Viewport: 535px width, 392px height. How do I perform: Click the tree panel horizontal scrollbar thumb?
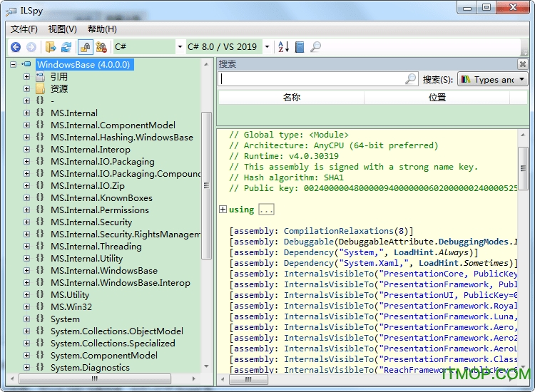(x=95, y=378)
